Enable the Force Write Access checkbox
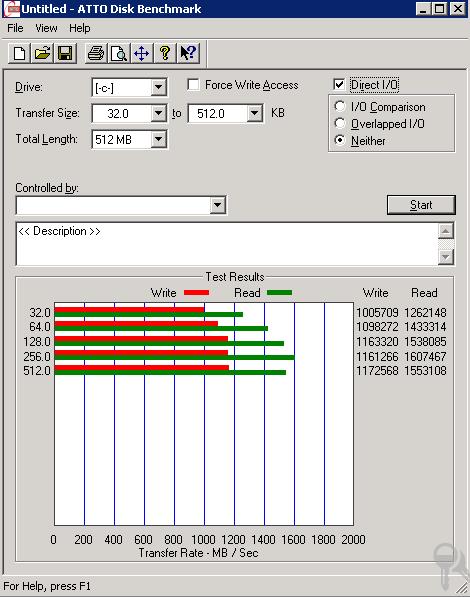 pyautogui.click(x=193, y=85)
